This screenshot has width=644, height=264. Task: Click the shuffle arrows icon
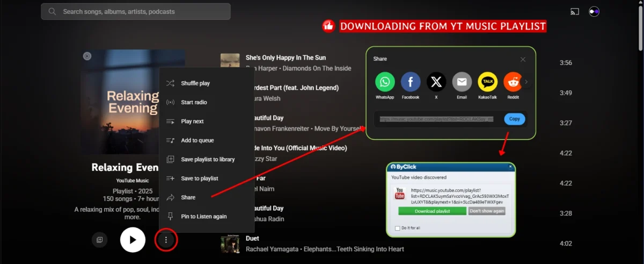point(170,83)
